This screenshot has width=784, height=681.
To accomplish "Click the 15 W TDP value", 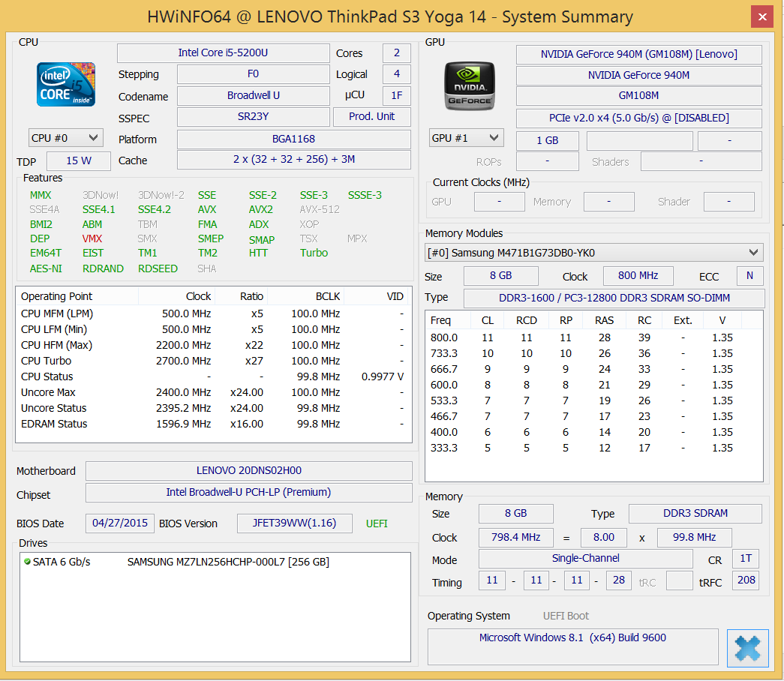I will [x=79, y=161].
